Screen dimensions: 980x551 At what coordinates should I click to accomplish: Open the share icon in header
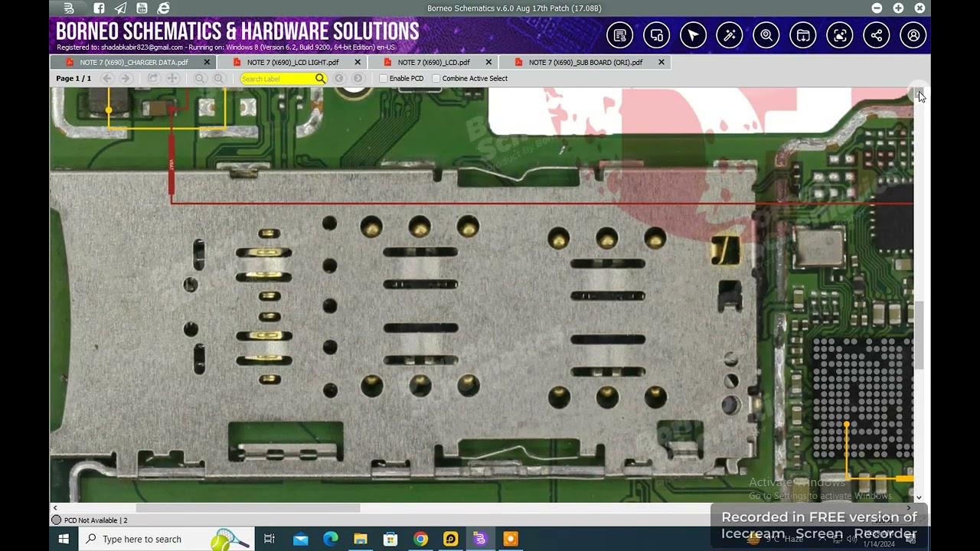click(x=877, y=35)
